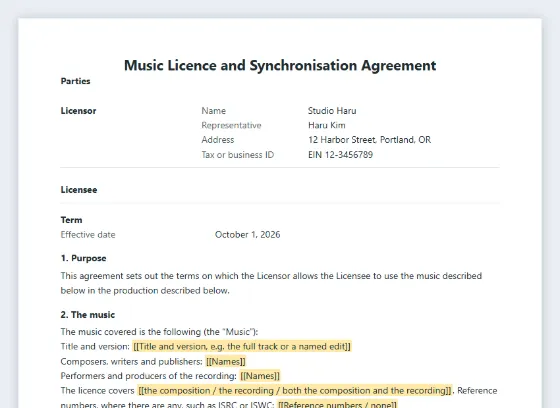The height and width of the screenshot is (408, 560).
Task: Select the EIN 12-3456789 value
Action: click(340, 155)
